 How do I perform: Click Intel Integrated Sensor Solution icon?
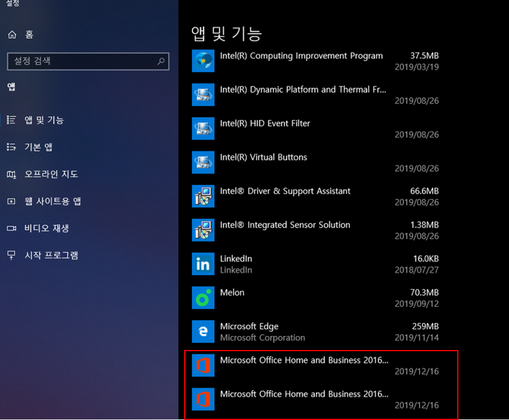click(x=203, y=230)
